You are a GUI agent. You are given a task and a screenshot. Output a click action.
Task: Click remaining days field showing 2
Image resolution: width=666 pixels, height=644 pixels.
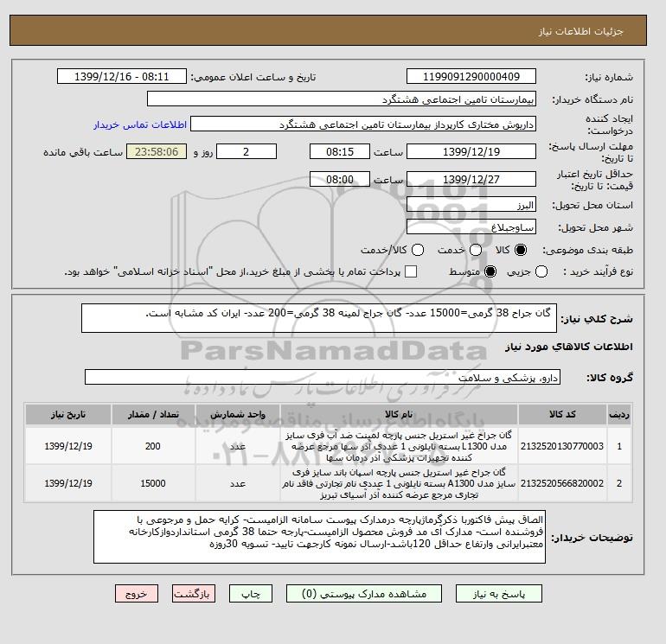click(247, 151)
